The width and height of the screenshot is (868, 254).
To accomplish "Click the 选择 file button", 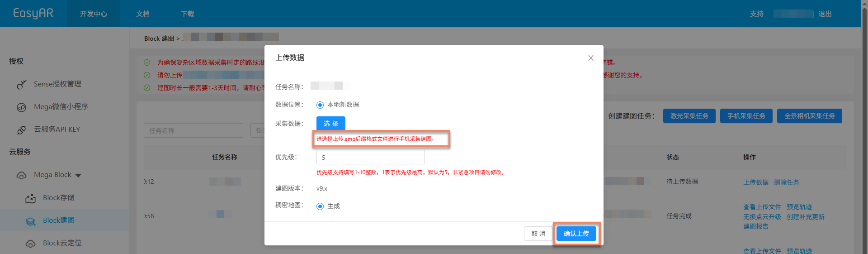I will [x=331, y=123].
